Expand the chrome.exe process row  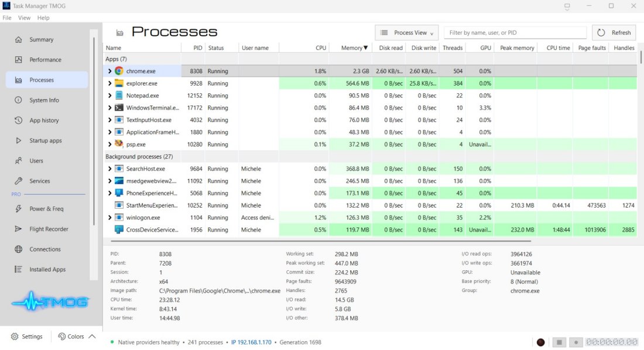coord(109,71)
